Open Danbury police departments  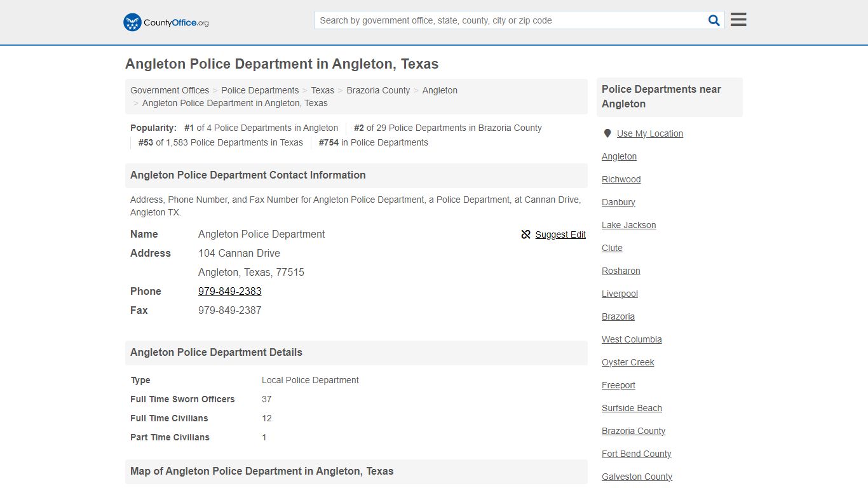(x=618, y=202)
